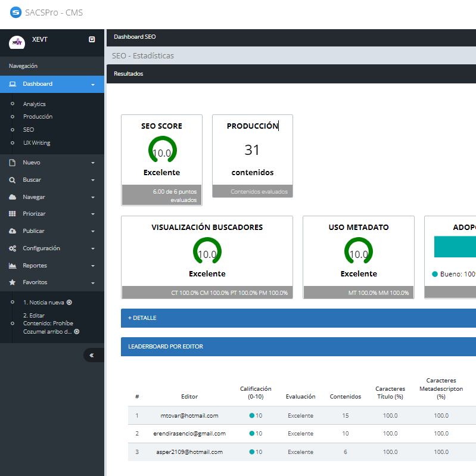
Task: Click the Priorizar grid icon
Action: [13, 214]
